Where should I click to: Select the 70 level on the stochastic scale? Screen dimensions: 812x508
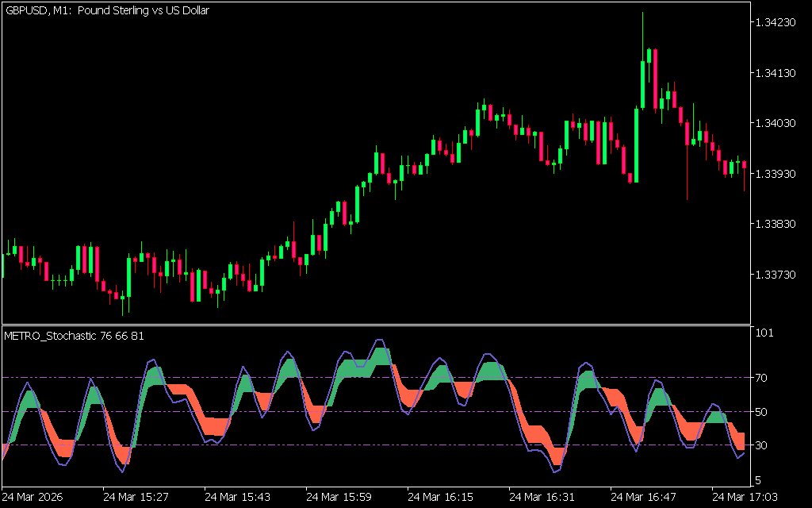tap(762, 378)
